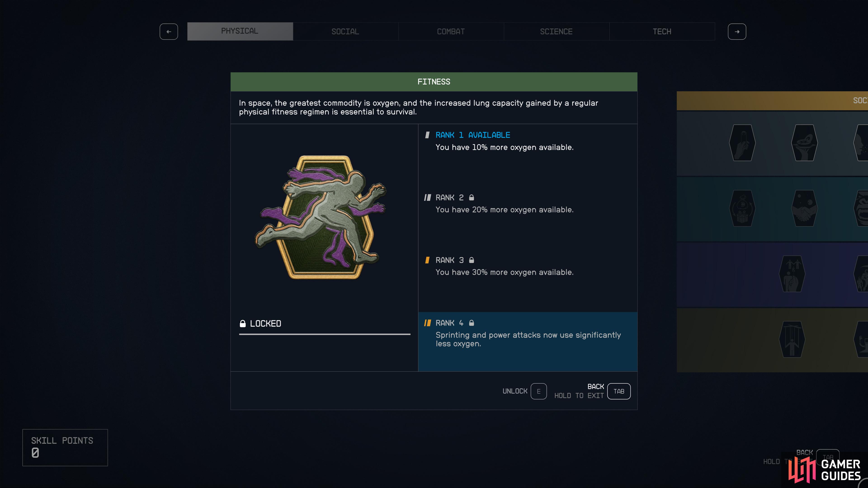Unlock the skill with the E key button

click(x=538, y=391)
